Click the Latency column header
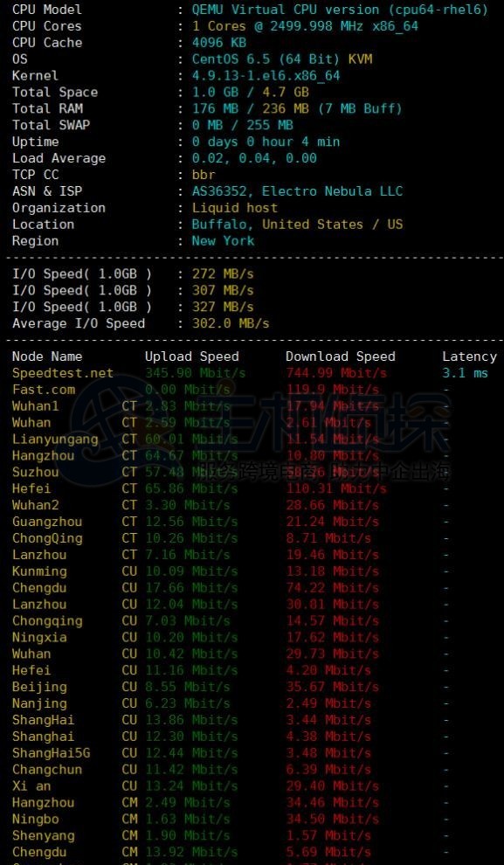The height and width of the screenshot is (865, 504). click(x=469, y=357)
